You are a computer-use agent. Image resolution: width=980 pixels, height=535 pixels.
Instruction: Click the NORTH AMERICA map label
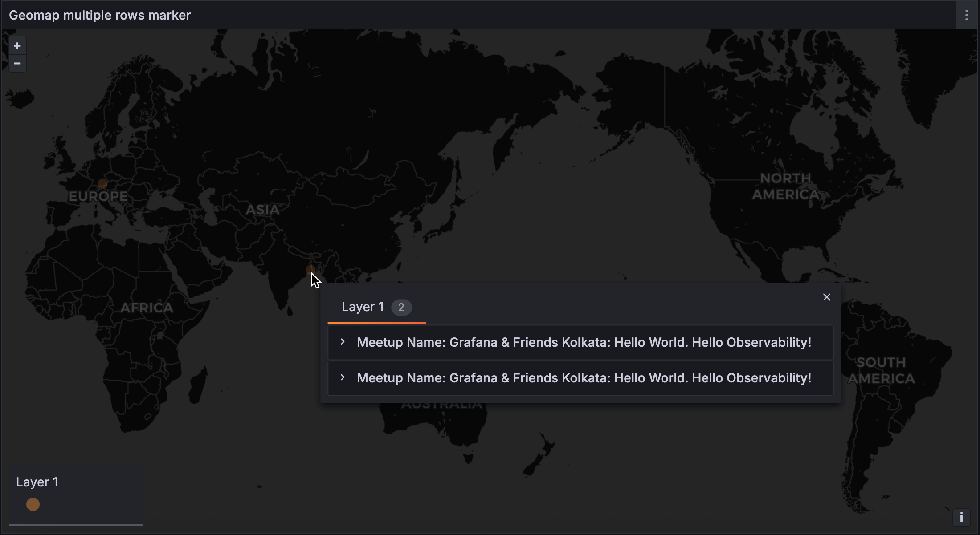tap(785, 186)
